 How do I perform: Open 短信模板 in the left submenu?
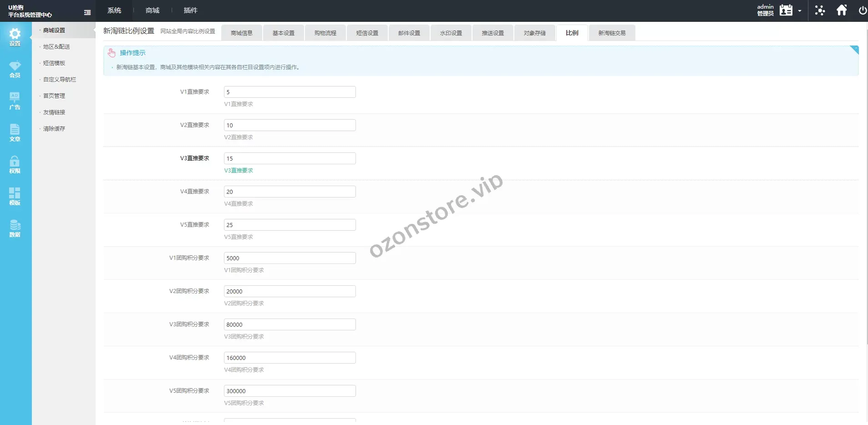[54, 63]
